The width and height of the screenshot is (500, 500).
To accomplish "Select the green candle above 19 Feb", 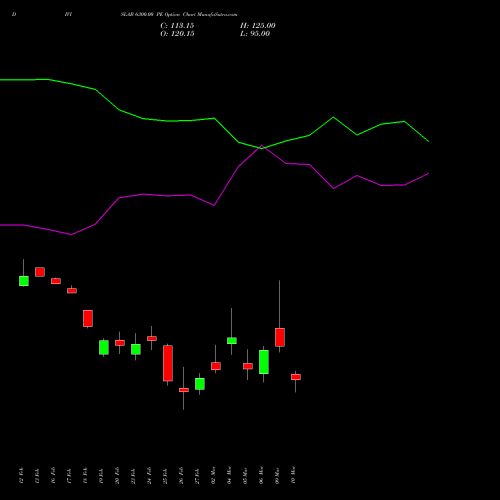I will click(104, 347).
